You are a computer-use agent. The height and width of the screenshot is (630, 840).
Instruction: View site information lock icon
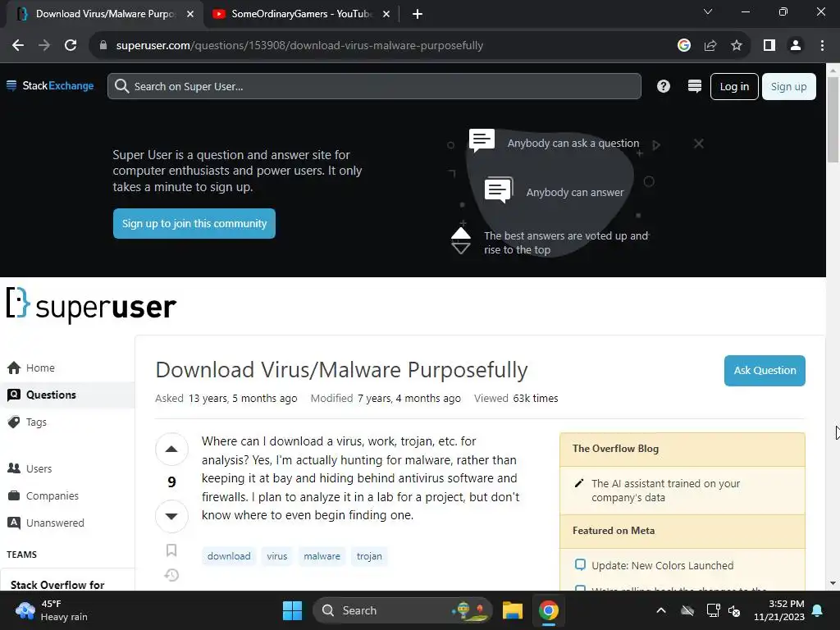click(103, 46)
